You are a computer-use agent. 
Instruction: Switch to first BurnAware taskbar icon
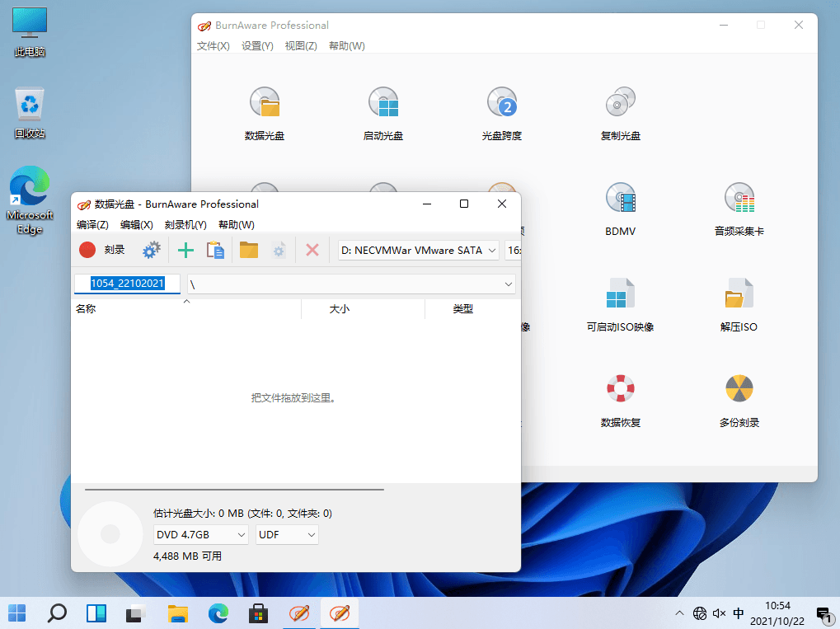[299, 613]
